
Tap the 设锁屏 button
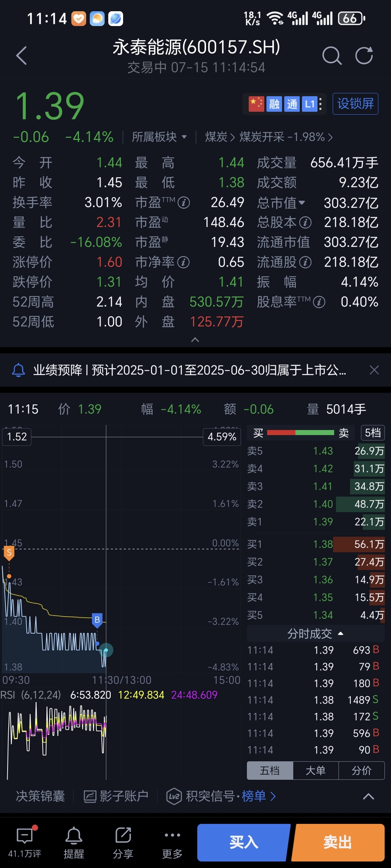click(x=356, y=104)
